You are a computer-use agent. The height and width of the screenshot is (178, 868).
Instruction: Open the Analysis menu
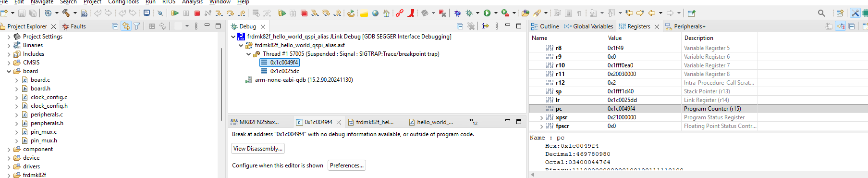tap(192, 2)
